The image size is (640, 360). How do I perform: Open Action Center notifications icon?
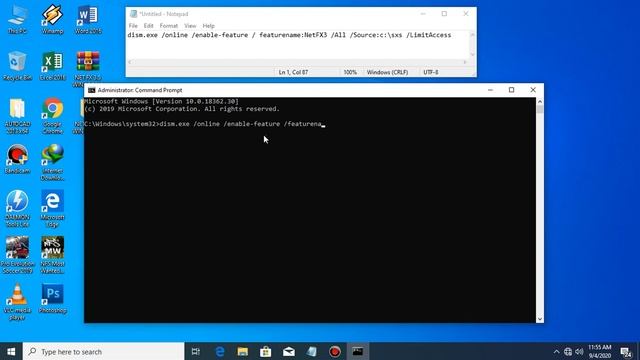click(626, 351)
